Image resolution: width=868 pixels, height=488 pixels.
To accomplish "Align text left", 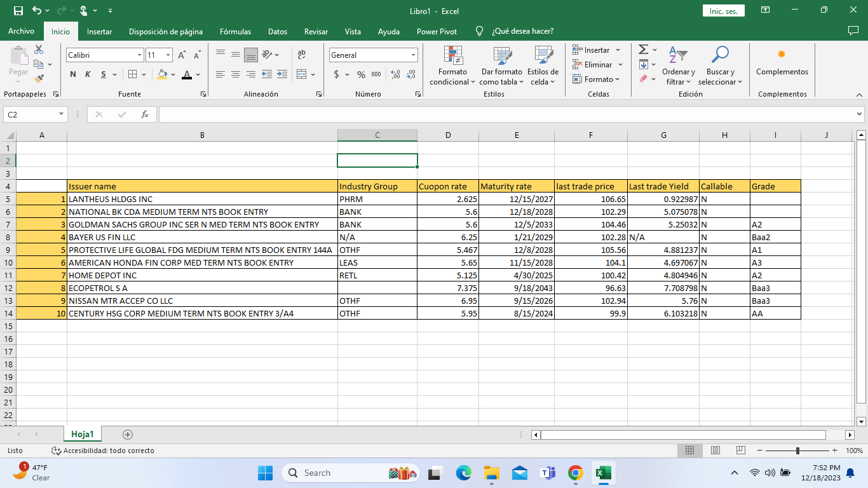I will click(220, 74).
